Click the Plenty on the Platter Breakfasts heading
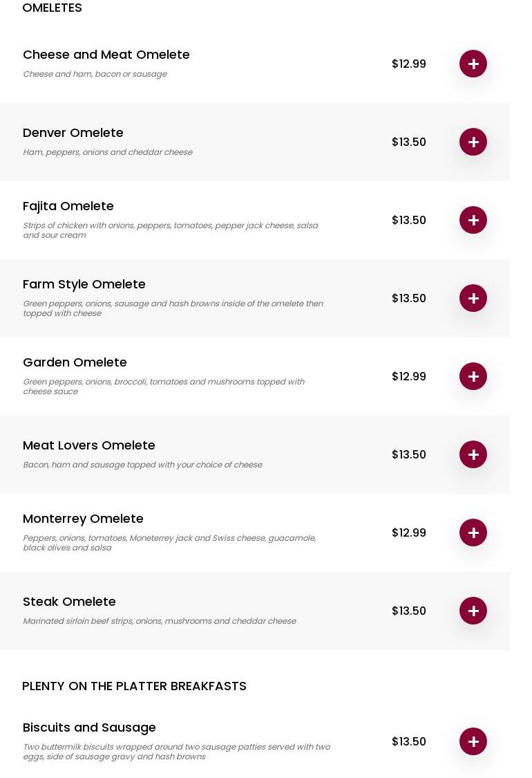 (x=134, y=686)
